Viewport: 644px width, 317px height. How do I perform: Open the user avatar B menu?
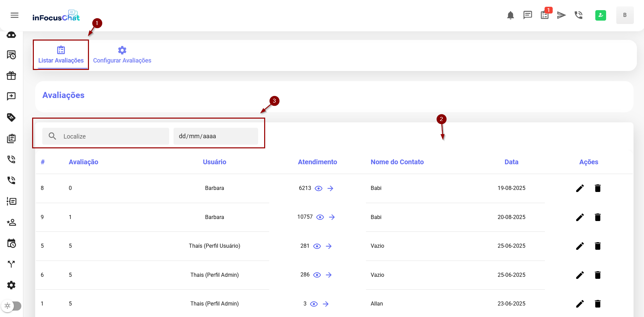pyautogui.click(x=625, y=15)
